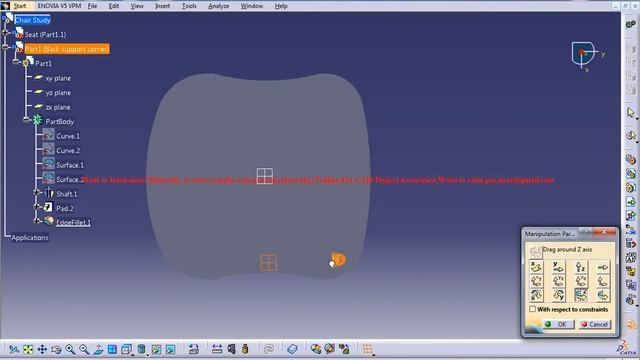640x360 pixels.
Task: Click the Zoom In magnifier icon
Action: pos(70,349)
